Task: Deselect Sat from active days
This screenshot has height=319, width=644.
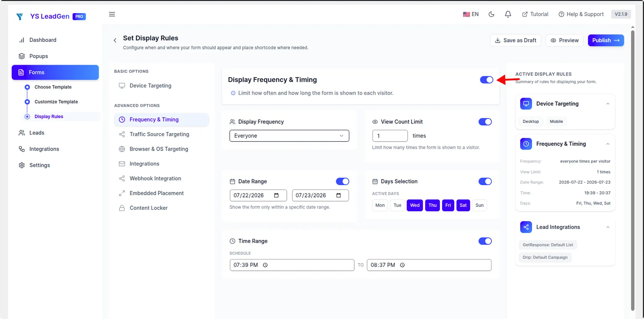Action: [463, 205]
